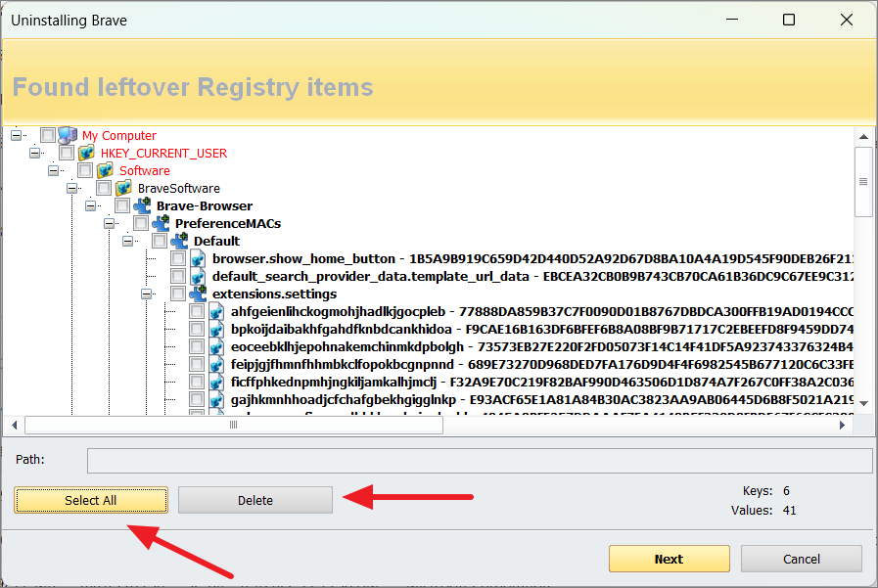This screenshot has width=878, height=588.
Task: Check the Software key checkbox
Action: tap(85, 170)
